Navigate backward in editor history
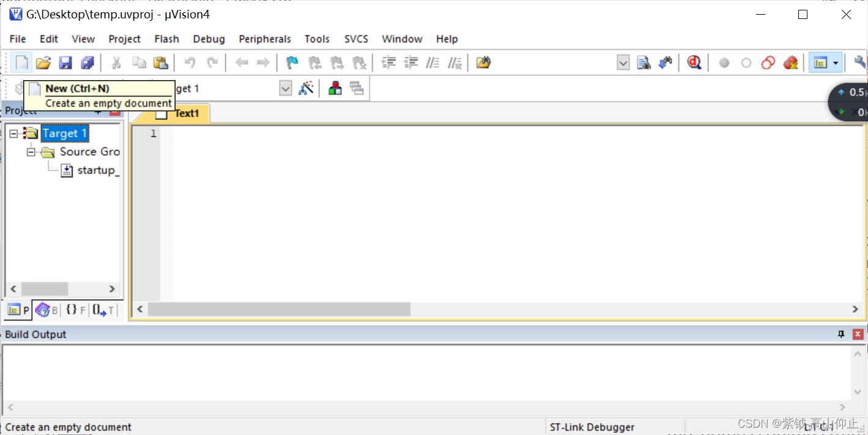 click(x=242, y=62)
